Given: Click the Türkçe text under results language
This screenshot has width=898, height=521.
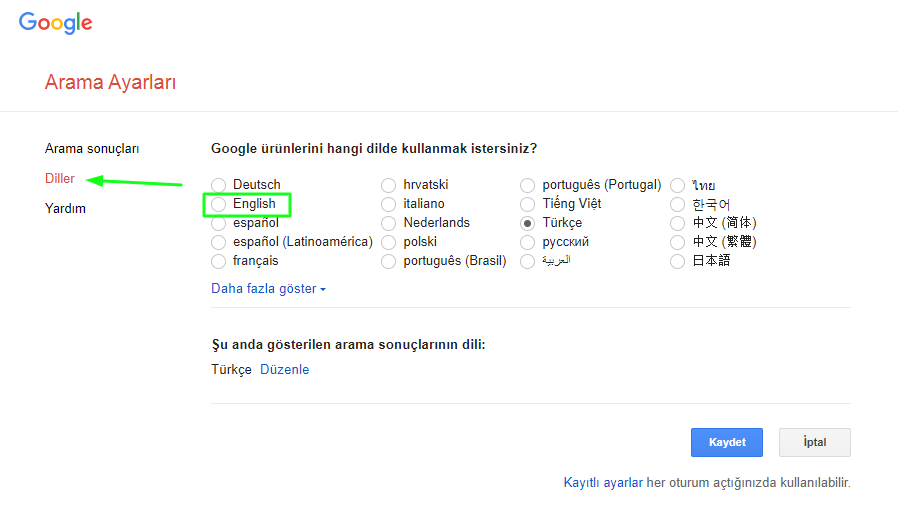Looking at the screenshot, I should click(x=231, y=369).
